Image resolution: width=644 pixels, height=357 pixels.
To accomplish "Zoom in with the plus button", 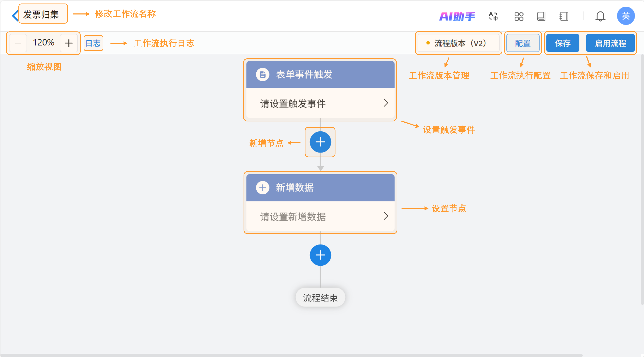I will click(x=69, y=43).
